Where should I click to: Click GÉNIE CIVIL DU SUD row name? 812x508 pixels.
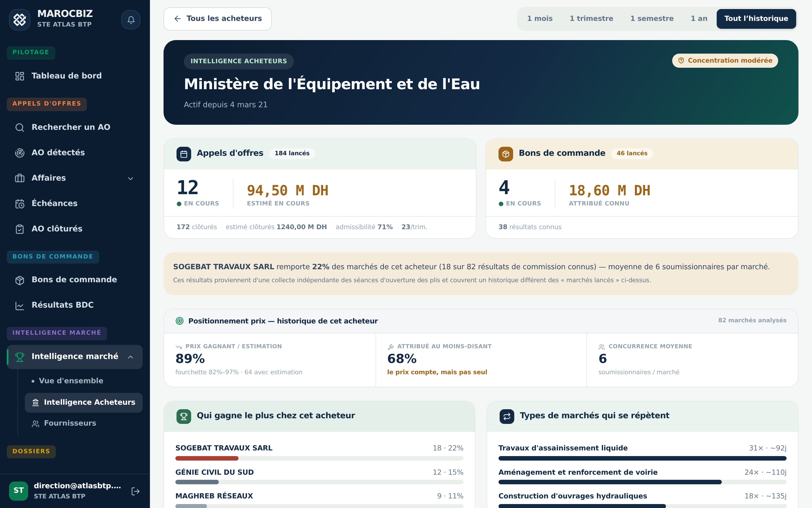click(214, 472)
